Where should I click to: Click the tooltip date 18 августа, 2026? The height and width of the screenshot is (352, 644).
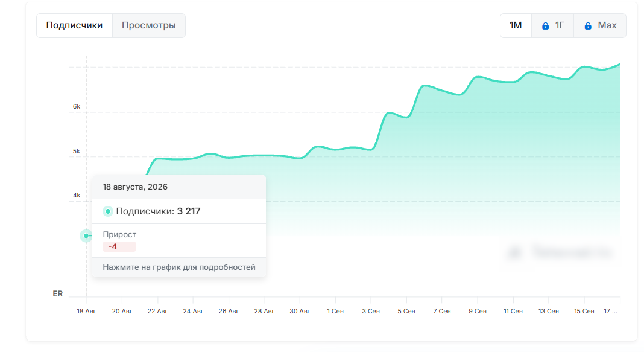135,187
